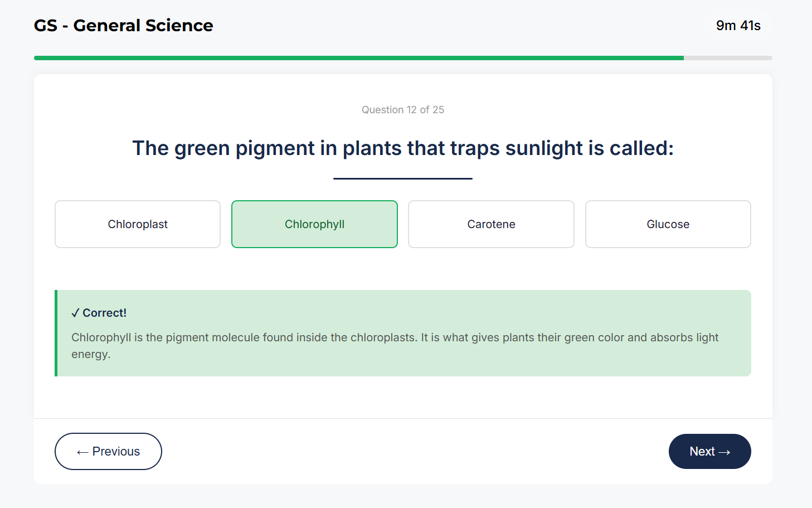812x508 pixels.
Task: Select the Glucose answer choice
Action: (x=668, y=224)
